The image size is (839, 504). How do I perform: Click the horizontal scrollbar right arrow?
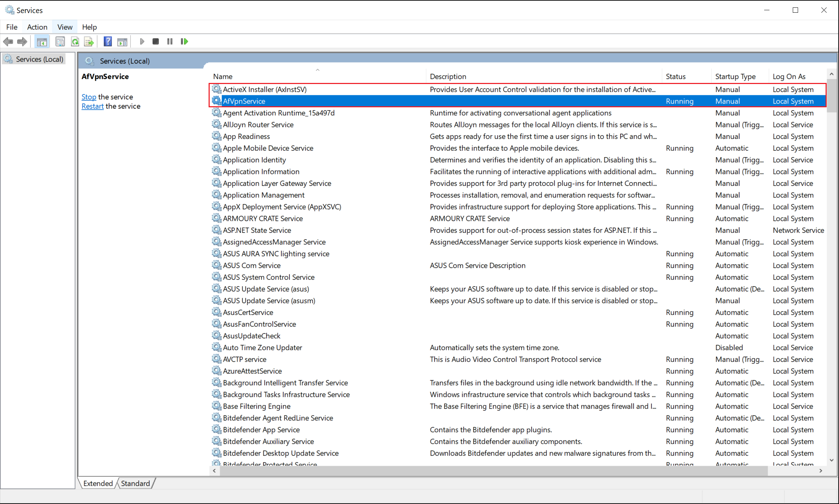point(821,470)
